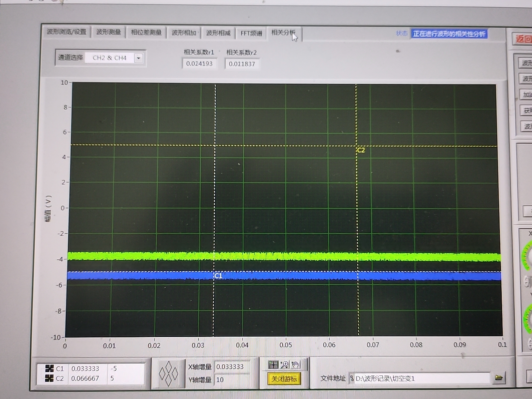Click the 文件地址 path field
The image size is (532, 399).
coord(419,378)
